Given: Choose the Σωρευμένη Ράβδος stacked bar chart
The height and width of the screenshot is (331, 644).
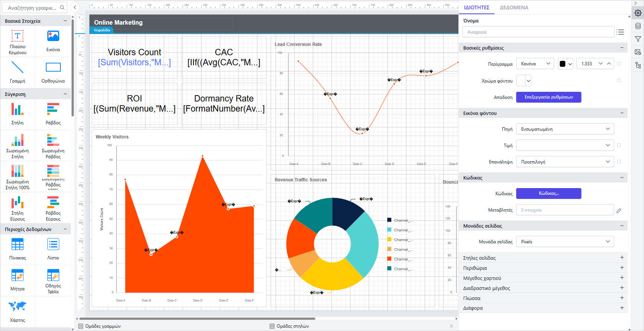Looking at the screenshot, I should click(53, 146).
